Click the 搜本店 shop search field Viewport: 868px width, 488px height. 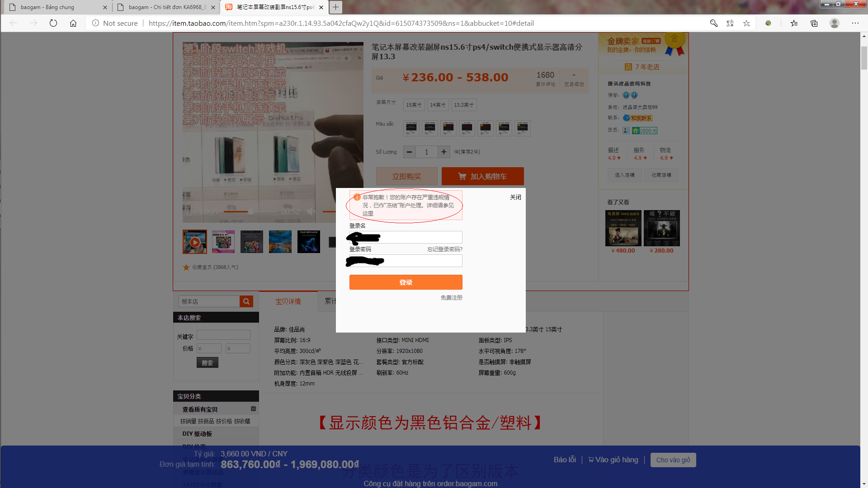tap(209, 301)
